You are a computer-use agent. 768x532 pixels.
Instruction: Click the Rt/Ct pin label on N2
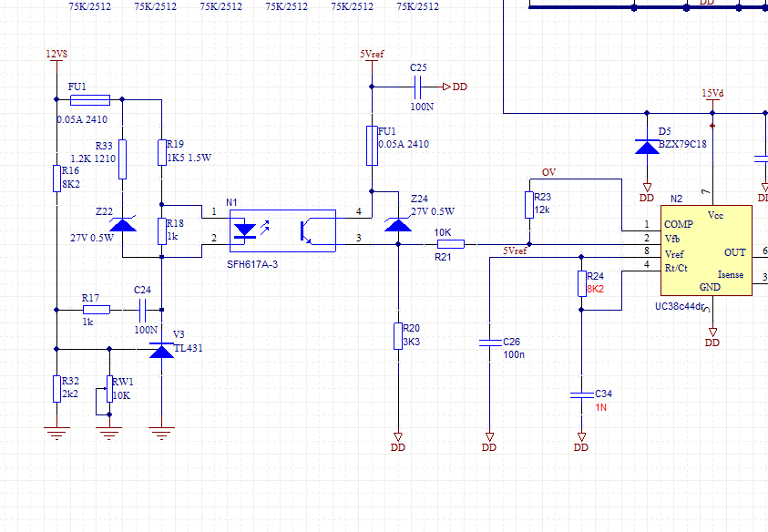(x=676, y=269)
